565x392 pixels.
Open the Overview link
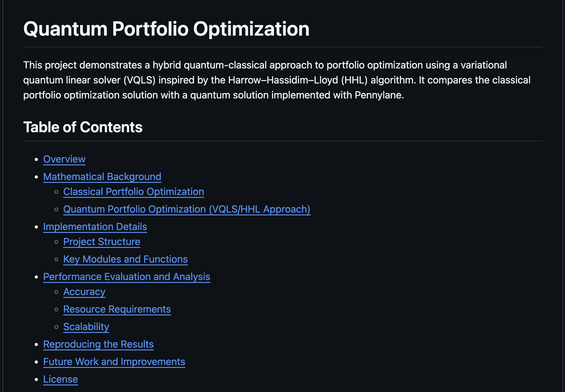point(64,159)
